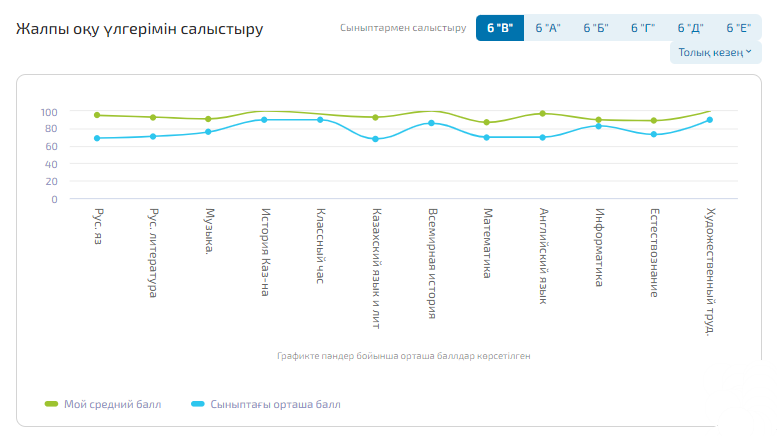777x436 pixels.
Task: Click the blue data point for Музыка
Action: click(208, 132)
